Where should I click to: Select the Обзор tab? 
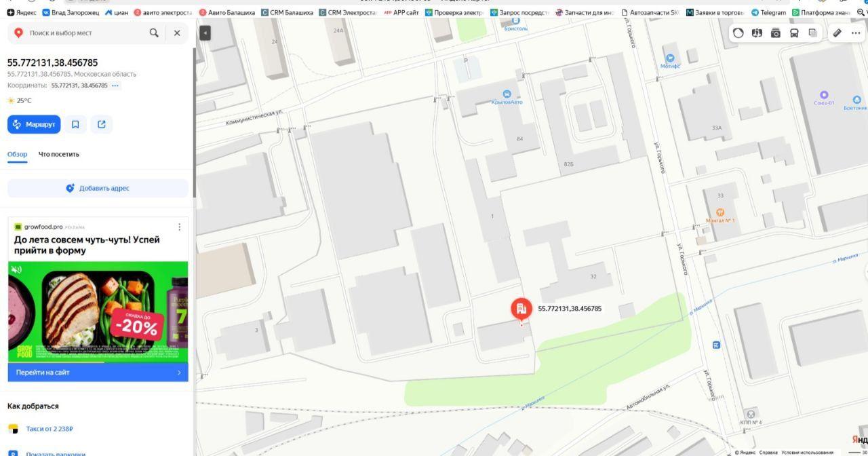pyautogui.click(x=18, y=154)
